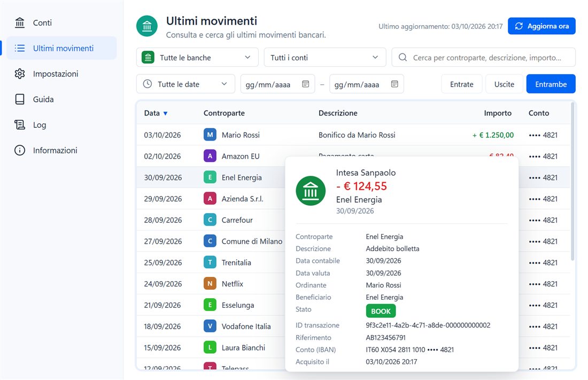Screen dimensions: 588x380
Task: Click the Mario Rossi avatar M icon
Action: [x=210, y=135]
